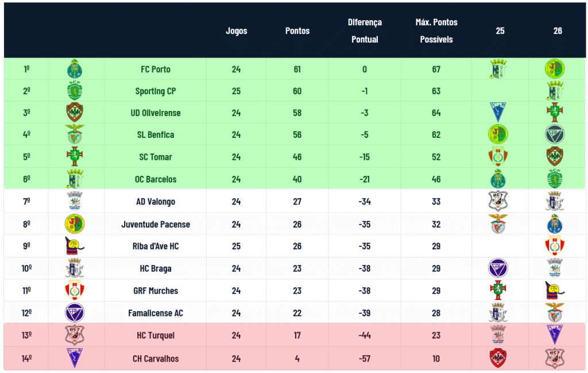Click the SC Tomar team name
The height and width of the screenshot is (373, 588).
(x=156, y=157)
